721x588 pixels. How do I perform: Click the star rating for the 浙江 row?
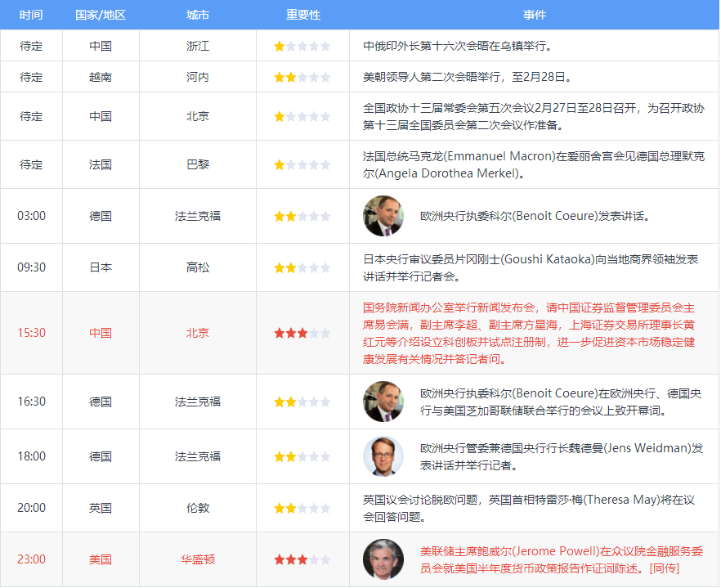coord(302,46)
